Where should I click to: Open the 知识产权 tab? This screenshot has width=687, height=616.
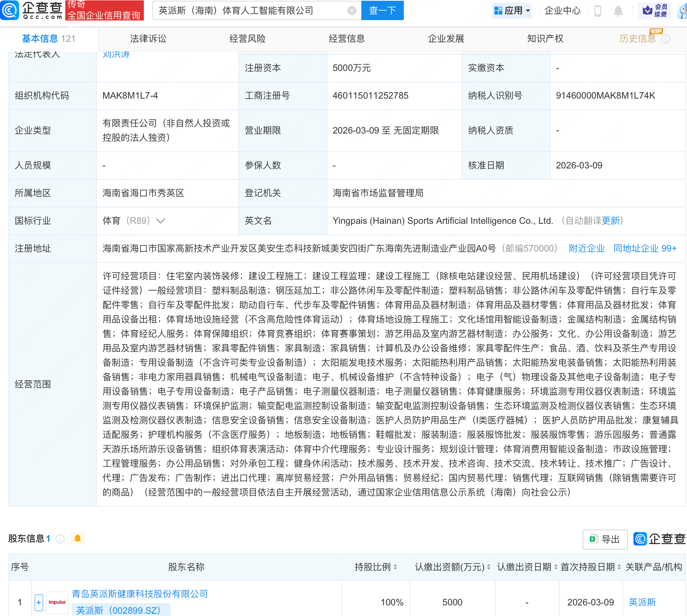coord(545,39)
